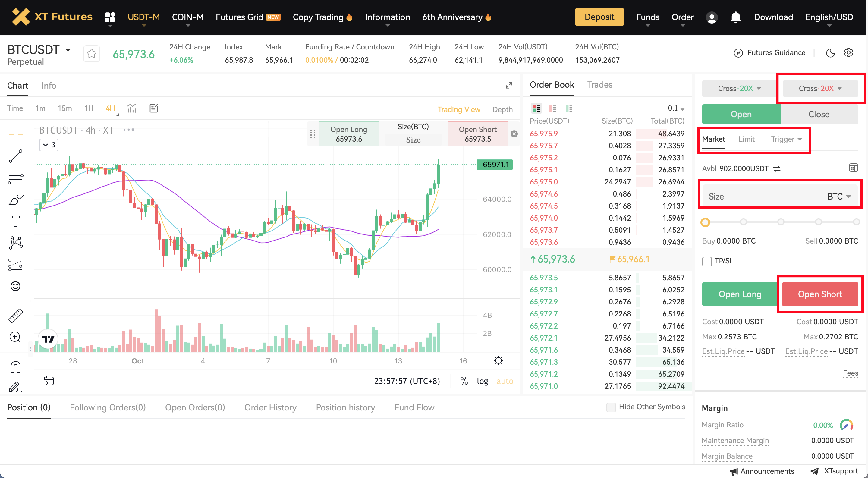Open the long-side Cross 20X leverage dropdown
Screen dimensions: 868x478
[739, 88]
